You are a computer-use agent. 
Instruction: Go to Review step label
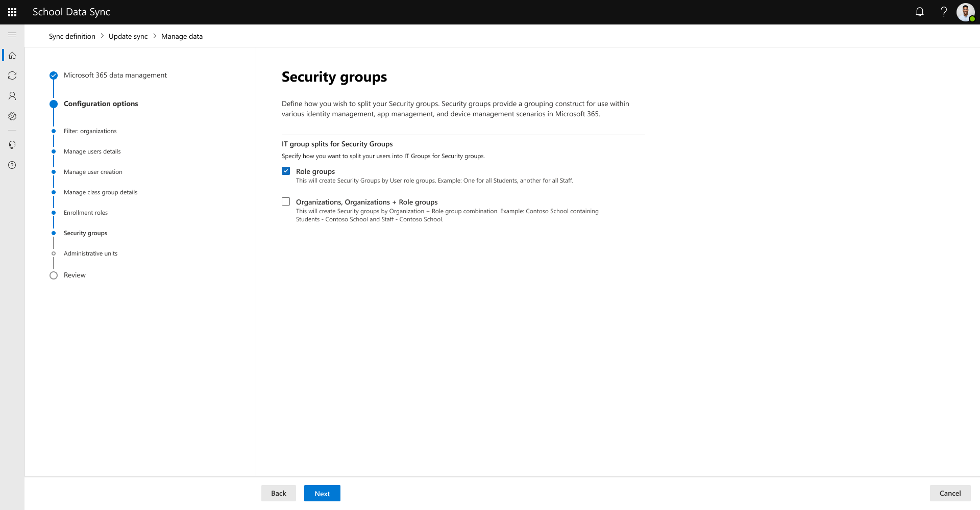coord(75,275)
